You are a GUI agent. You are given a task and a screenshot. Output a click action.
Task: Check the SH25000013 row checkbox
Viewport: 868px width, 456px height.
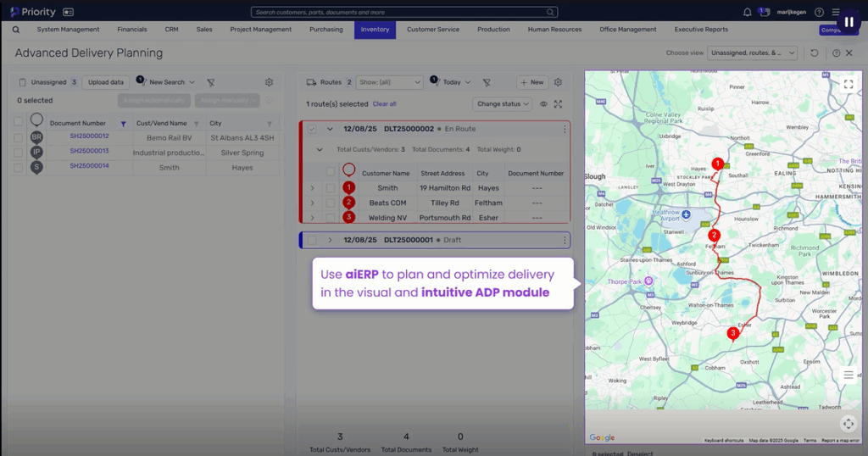[19, 153]
